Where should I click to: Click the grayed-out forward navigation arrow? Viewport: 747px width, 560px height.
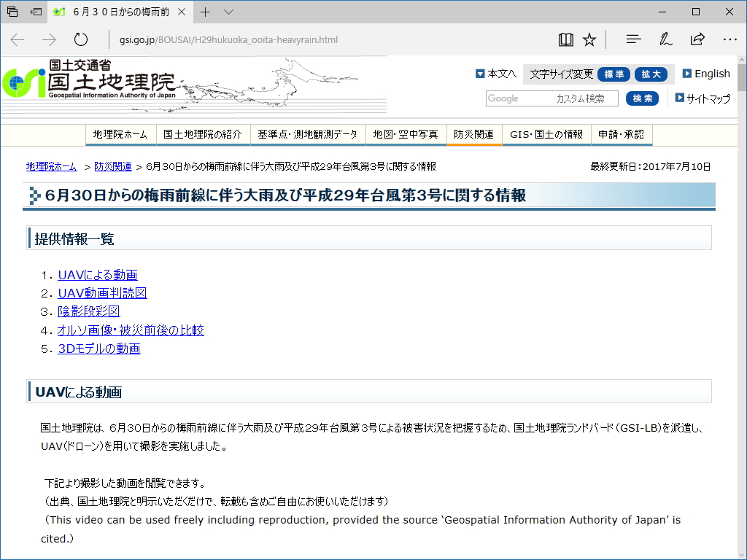[x=48, y=39]
